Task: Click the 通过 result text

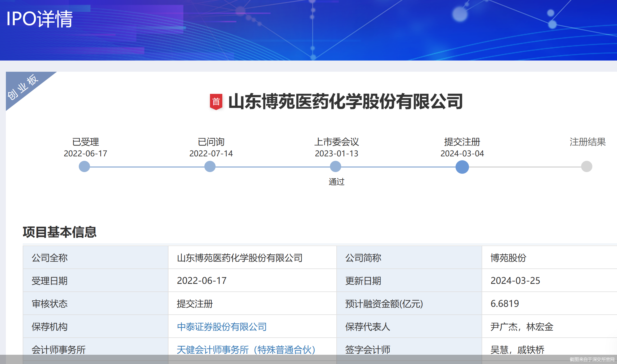Action: (x=336, y=182)
